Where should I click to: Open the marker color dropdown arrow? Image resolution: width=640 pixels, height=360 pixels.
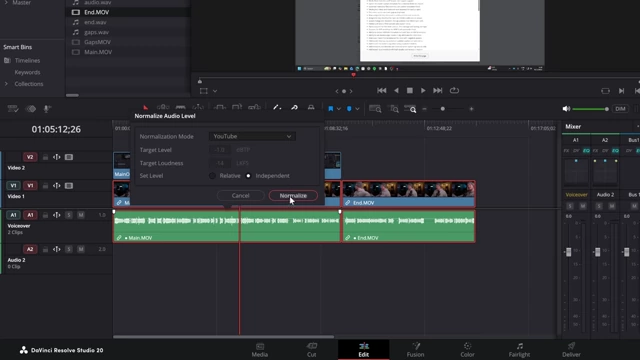[x=357, y=109]
